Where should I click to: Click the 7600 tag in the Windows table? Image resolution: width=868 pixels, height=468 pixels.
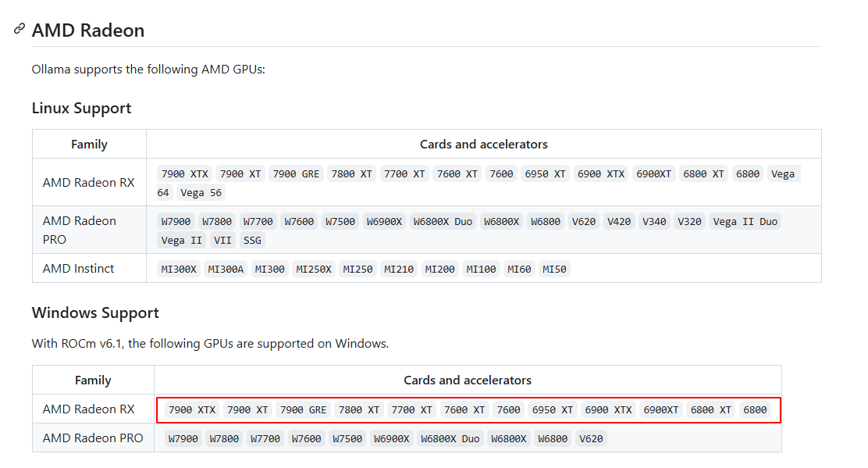[x=509, y=410]
